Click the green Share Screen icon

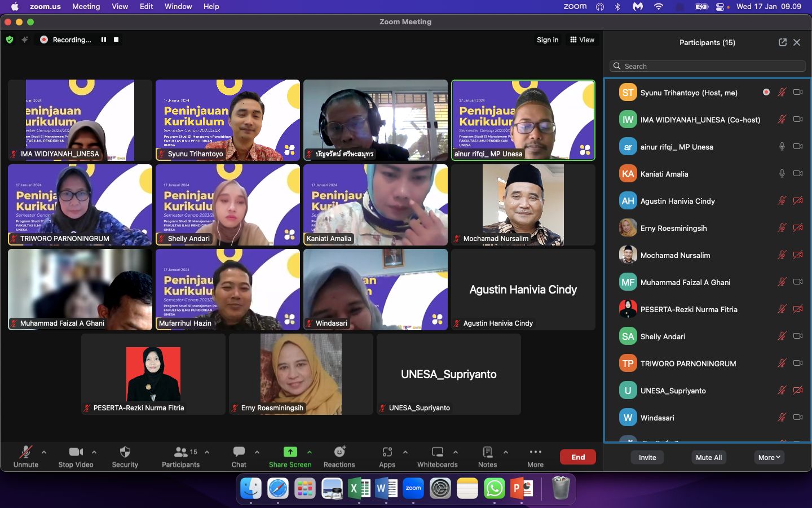[x=290, y=452]
